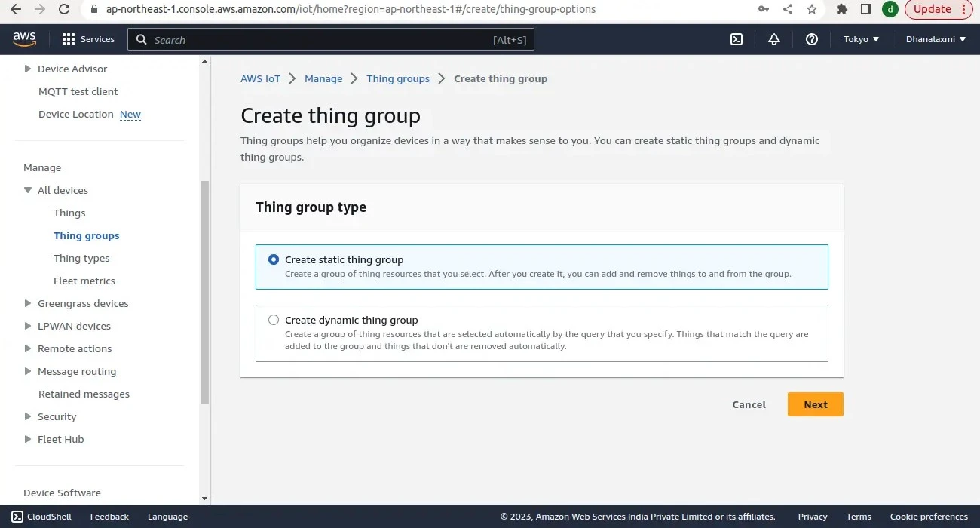Image resolution: width=980 pixels, height=528 pixels.
Task: Expand Remote actions section
Action: tap(28, 348)
